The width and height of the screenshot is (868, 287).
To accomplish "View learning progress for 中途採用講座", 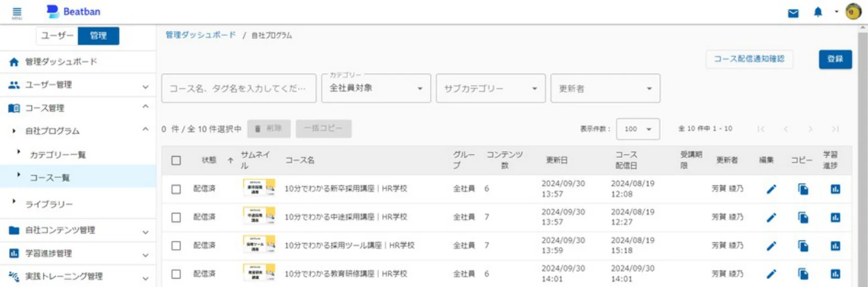I will click(x=835, y=217).
